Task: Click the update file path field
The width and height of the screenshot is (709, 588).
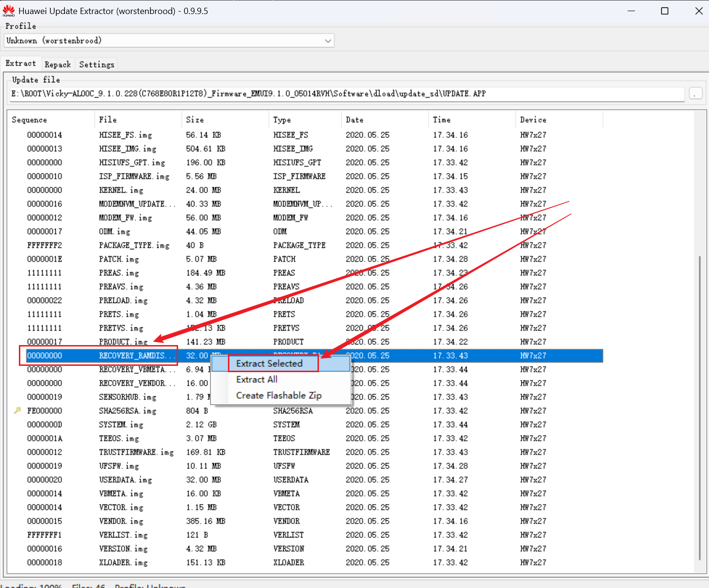Action: point(347,94)
